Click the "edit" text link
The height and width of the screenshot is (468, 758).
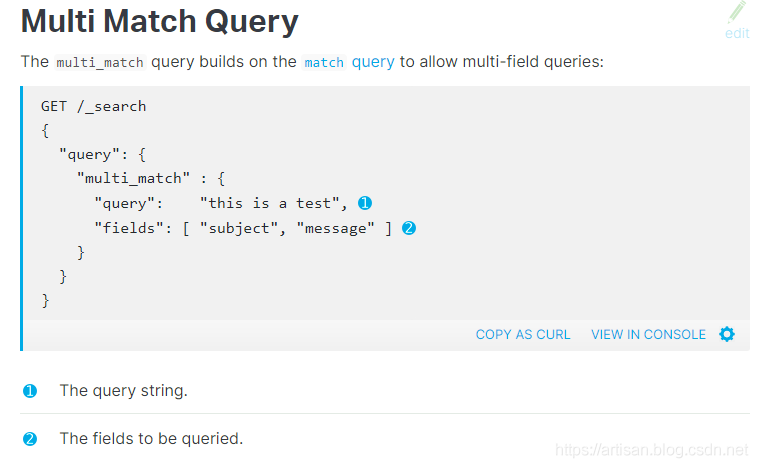(x=737, y=33)
